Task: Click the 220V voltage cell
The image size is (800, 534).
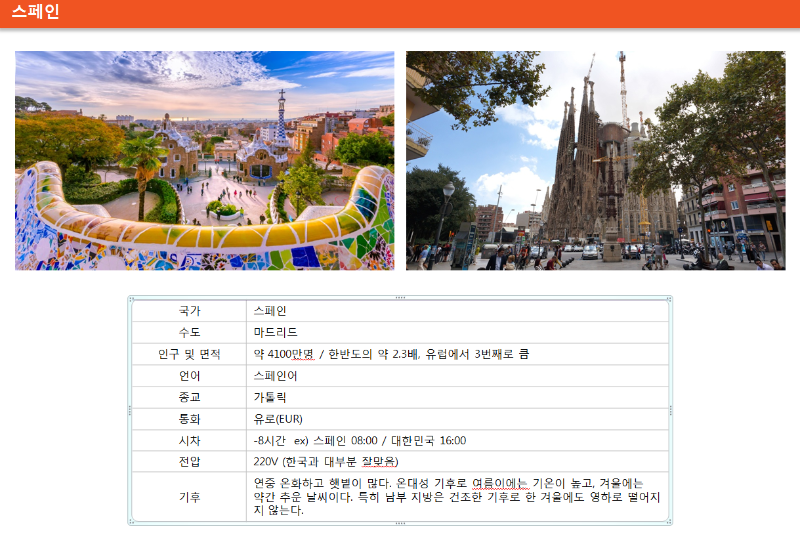Action: (x=457, y=462)
